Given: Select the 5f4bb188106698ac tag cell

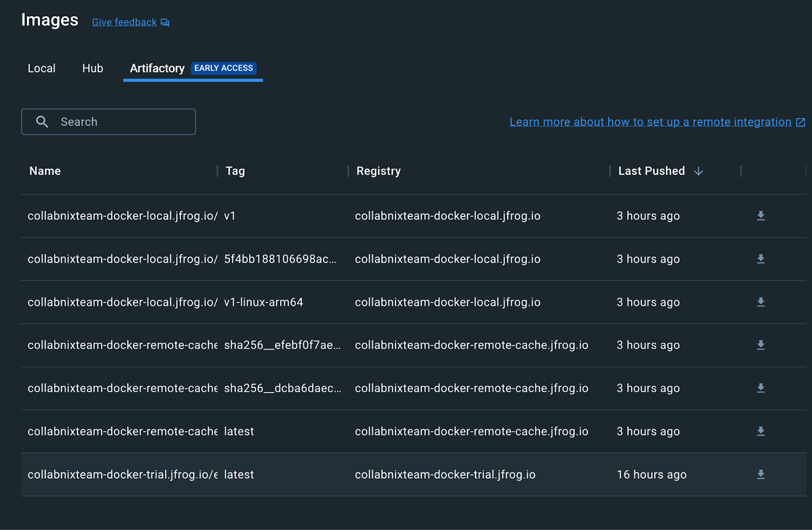Looking at the screenshot, I should coord(280,259).
